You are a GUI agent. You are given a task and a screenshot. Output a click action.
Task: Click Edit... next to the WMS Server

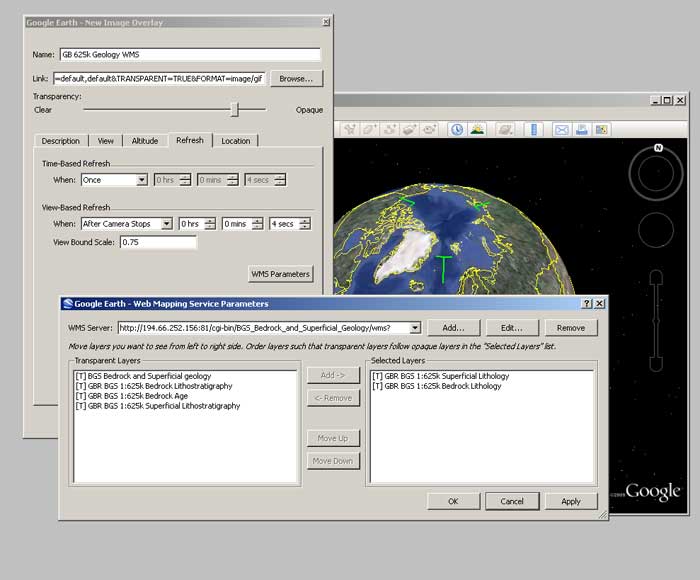(x=512, y=328)
